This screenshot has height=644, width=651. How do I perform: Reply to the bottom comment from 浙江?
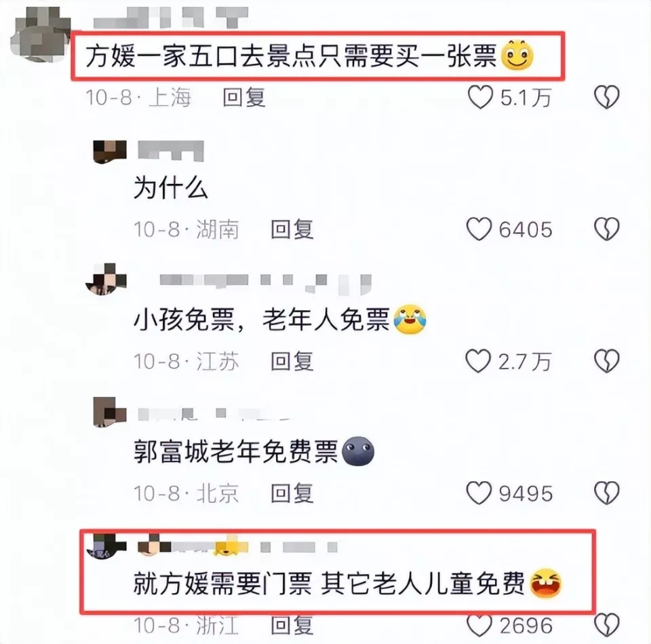pyautogui.click(x=292, y=625)
